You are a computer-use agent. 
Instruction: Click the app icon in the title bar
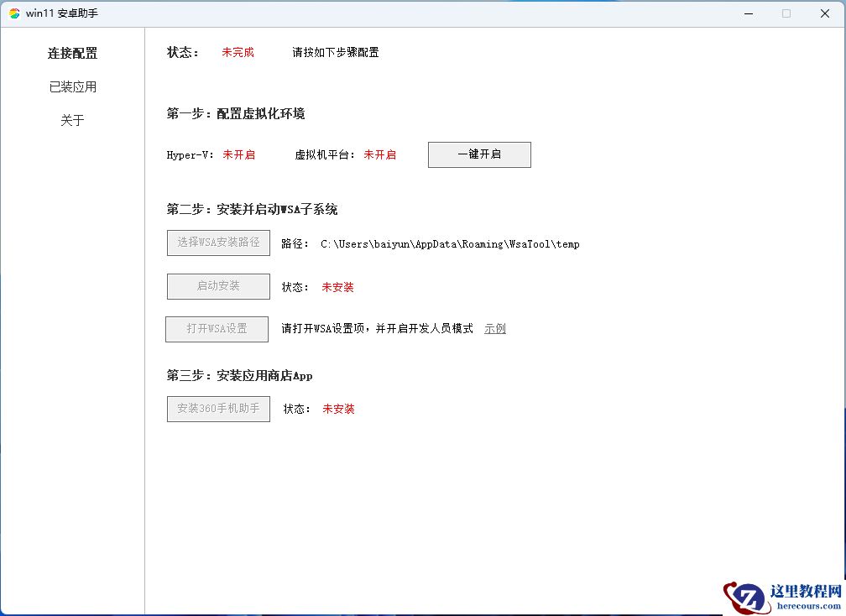click(14, 13)
